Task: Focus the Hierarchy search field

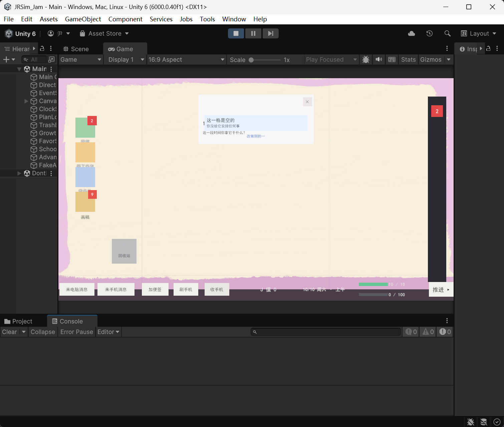Action: click(x=34, y=59)
